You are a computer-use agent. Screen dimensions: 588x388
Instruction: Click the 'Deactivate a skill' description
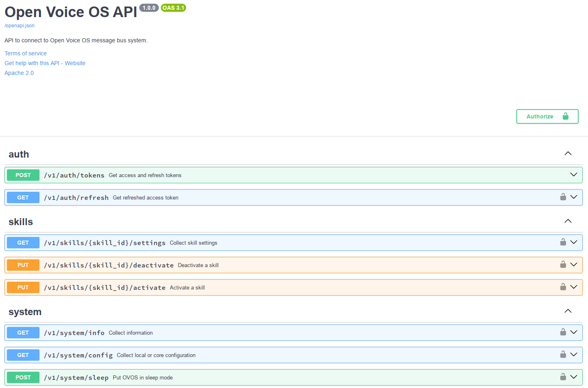pyautogui.click(x=198, y=265)
